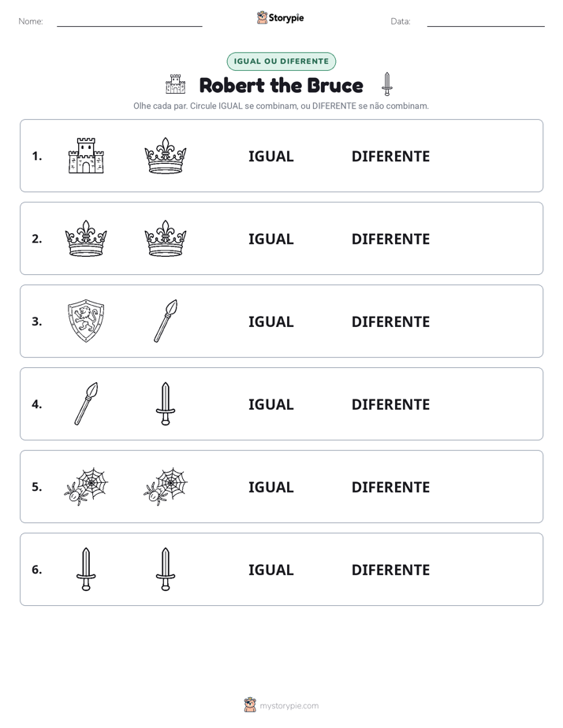Select DIFERENTE for question 3
563x728 pixels.
click(x=390, y=321)
